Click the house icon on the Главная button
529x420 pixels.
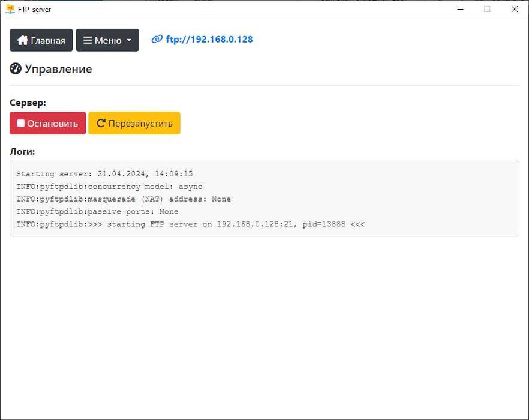23,40
